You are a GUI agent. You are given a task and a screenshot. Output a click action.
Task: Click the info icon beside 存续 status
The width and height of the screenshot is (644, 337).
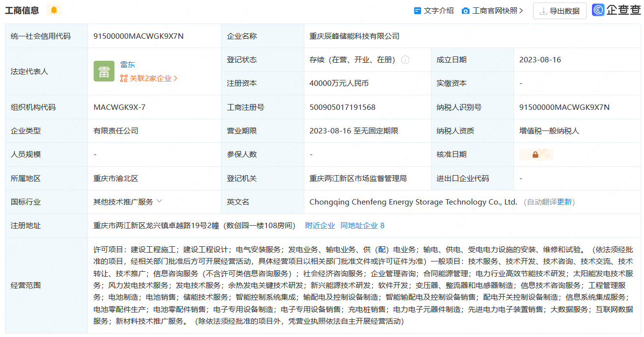point(405,60)
